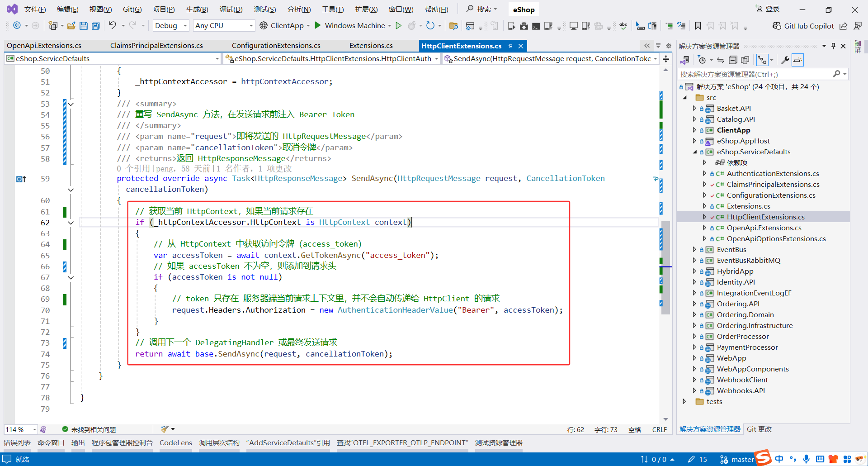
Task: Select the Catalog.API project
Action: point(736,119)
